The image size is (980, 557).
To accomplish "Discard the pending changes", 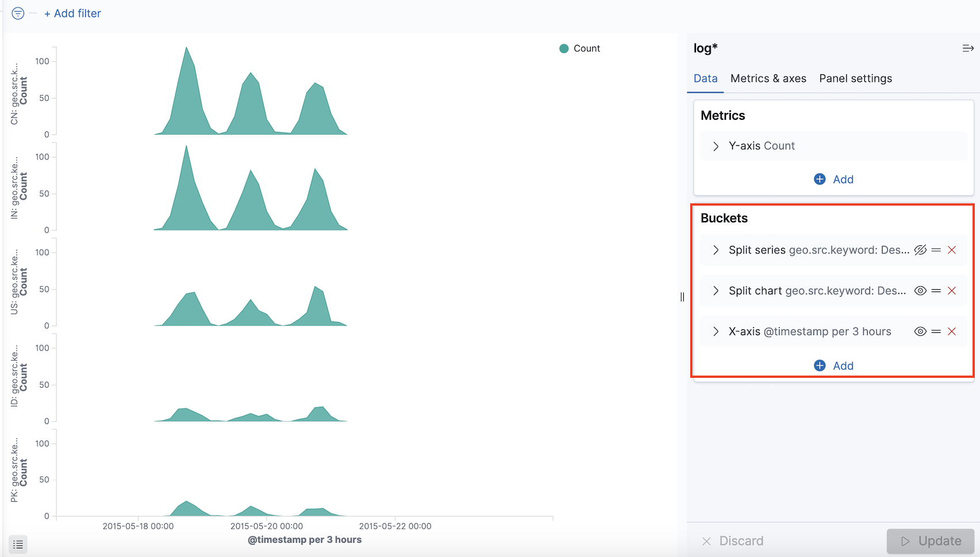I will coord(733,541).
